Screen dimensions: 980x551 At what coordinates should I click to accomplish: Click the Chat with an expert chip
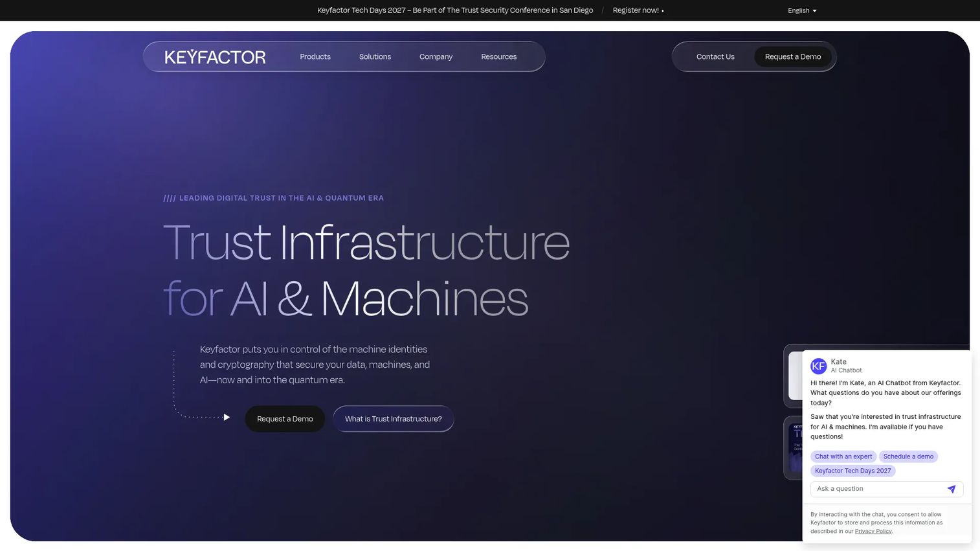pos(843,456)
